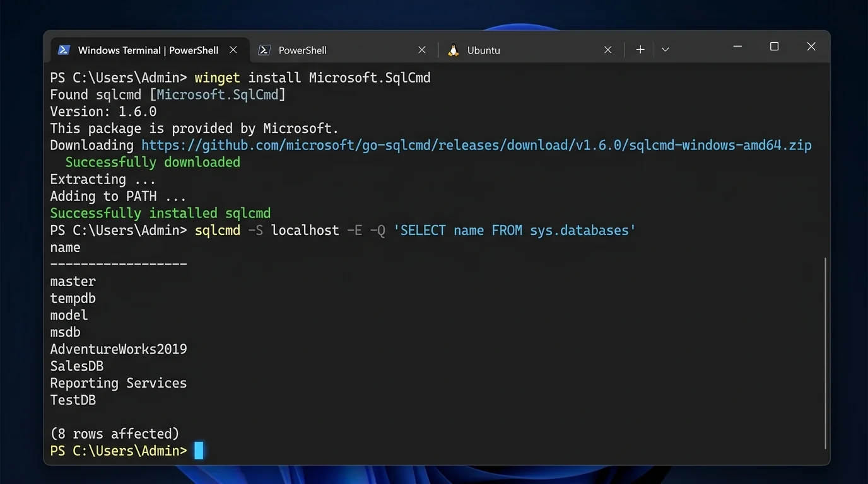868x484 pixels.
Task: Click the 'Adding to PATH ...' line
Action: coord(119,196)
